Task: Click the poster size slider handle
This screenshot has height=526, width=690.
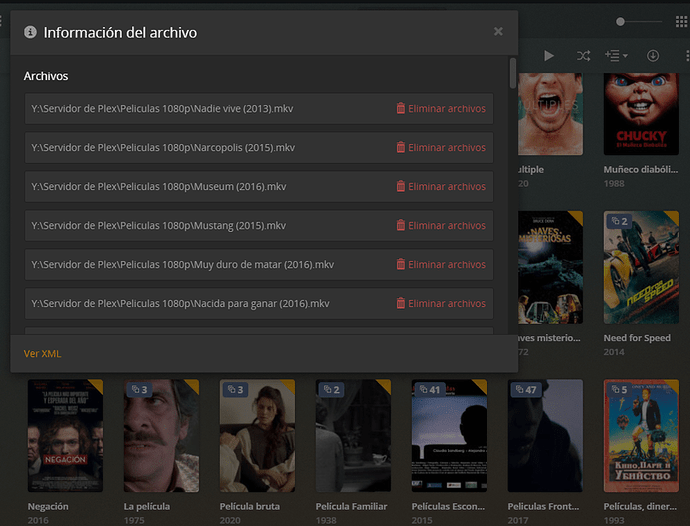Action: tap(620, 22)
